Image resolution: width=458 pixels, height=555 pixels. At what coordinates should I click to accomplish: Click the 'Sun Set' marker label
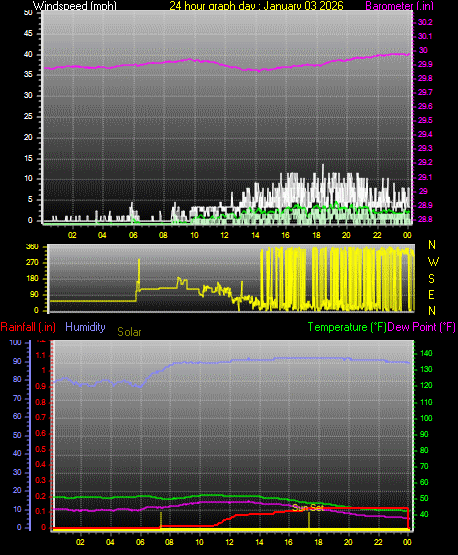[x=308, y=508]
